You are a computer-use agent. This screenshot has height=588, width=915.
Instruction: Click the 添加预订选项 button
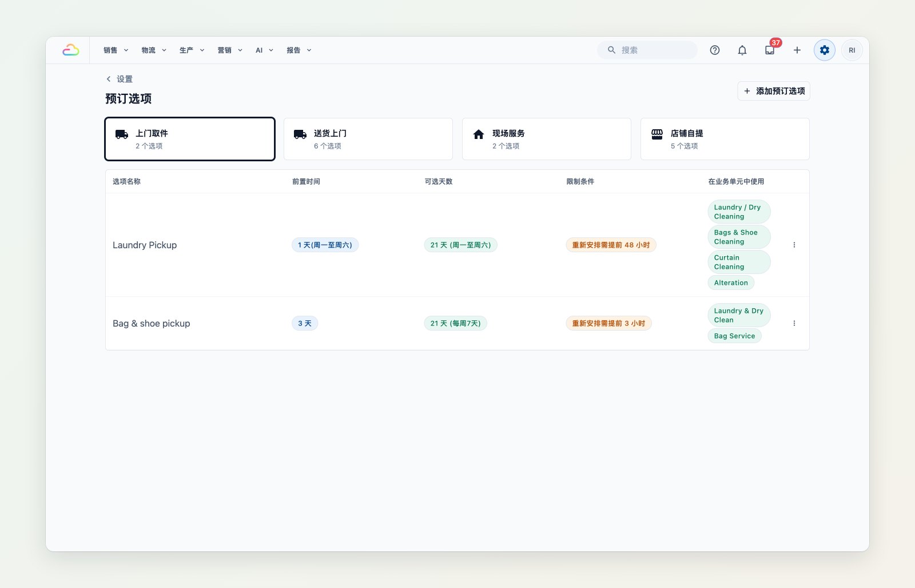pyautogui.click(x=774, y=91)
